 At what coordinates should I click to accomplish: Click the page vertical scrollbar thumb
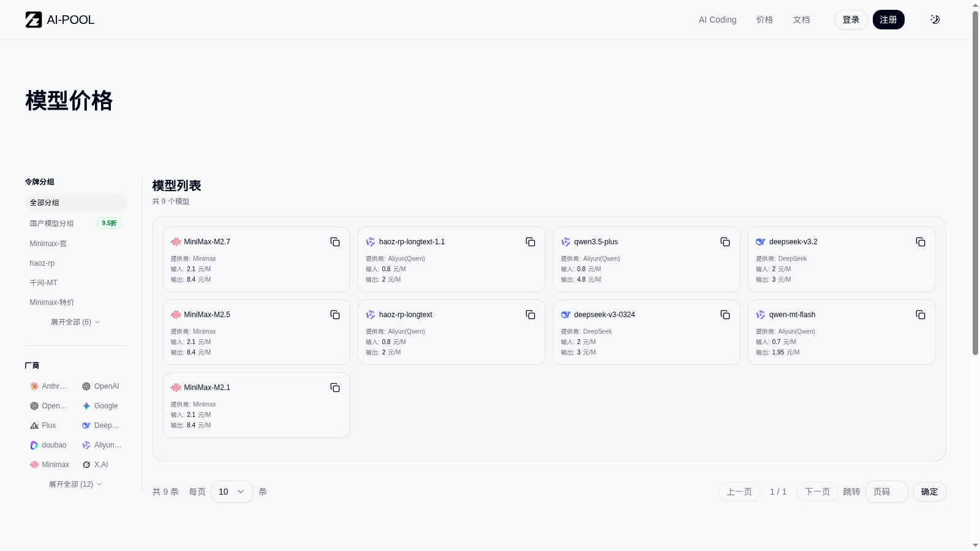point(975,182)
